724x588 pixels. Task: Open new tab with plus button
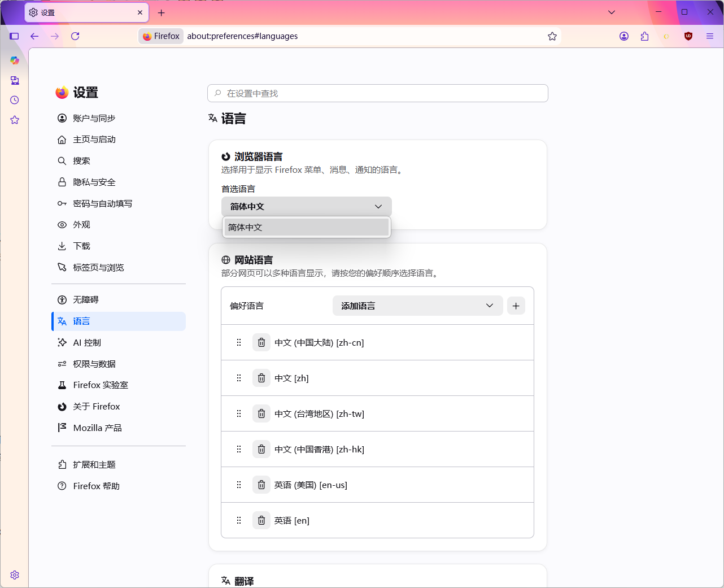(162, 12)
